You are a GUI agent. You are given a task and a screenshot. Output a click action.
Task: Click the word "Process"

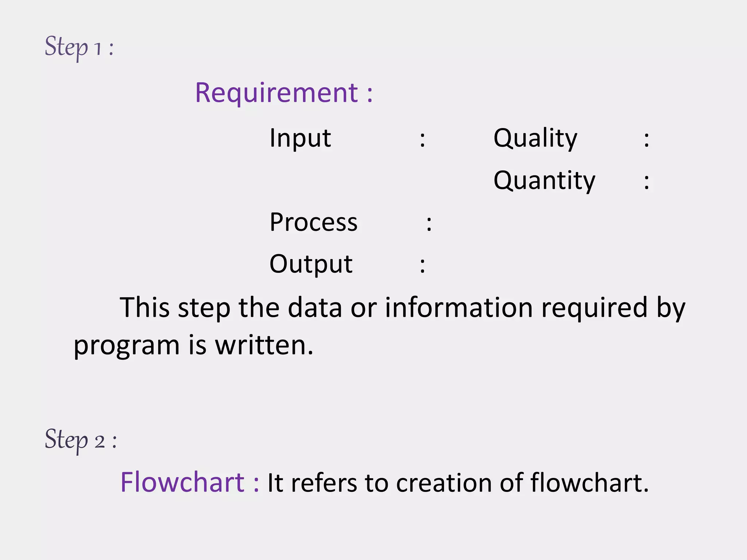click(313, 222)
